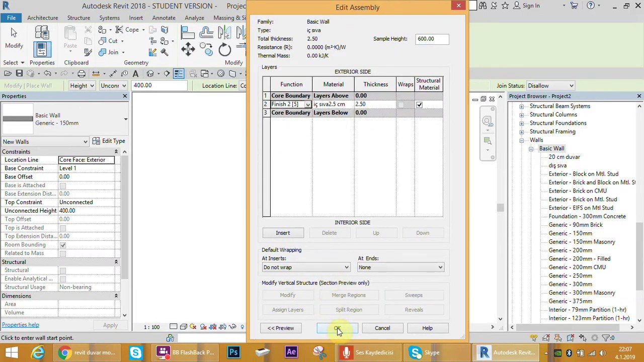Toggle Wraps checkbox for Finish 2 layer
Screen dimensions: 644x362
(x=400, y=105)
